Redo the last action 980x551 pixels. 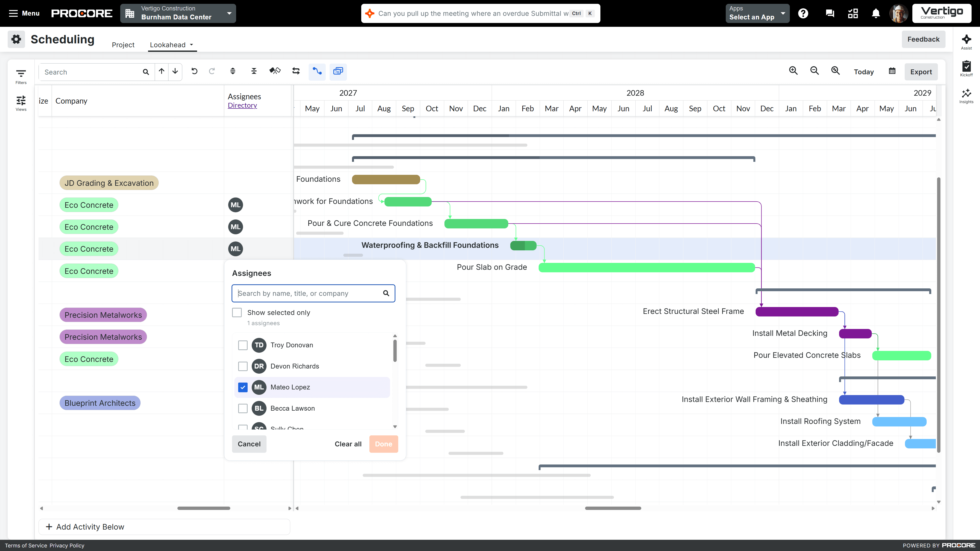212,71
